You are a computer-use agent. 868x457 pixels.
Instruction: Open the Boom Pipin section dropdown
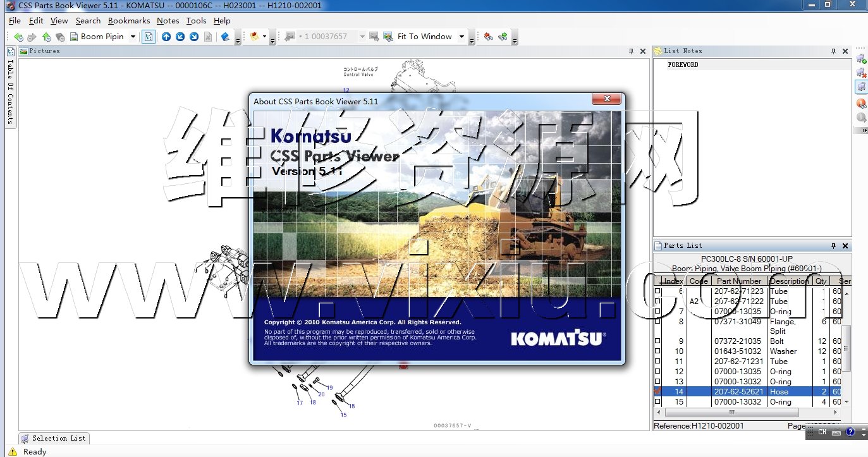133,37
